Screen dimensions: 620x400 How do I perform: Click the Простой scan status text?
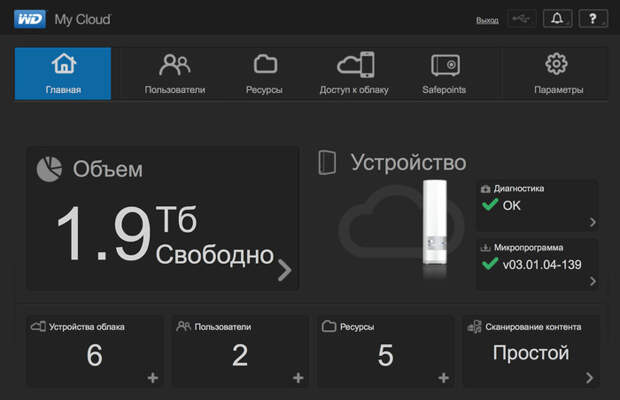point(531,353)
